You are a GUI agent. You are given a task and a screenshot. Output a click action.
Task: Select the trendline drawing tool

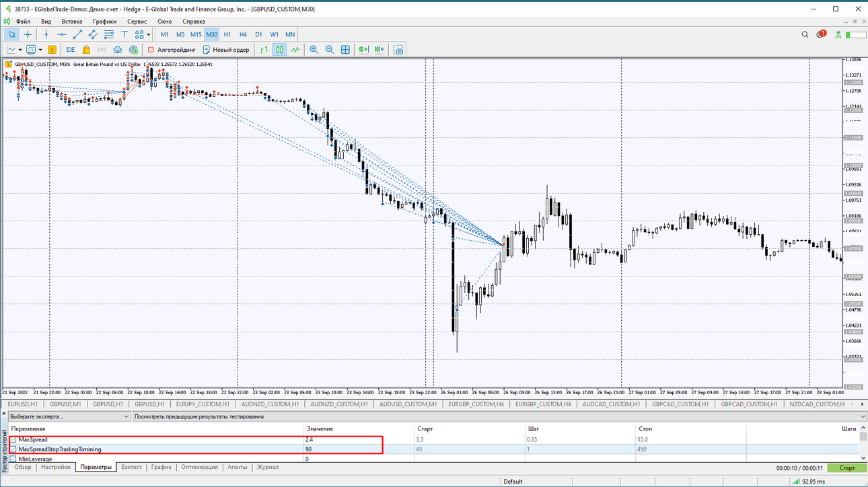tap(77, 34)
